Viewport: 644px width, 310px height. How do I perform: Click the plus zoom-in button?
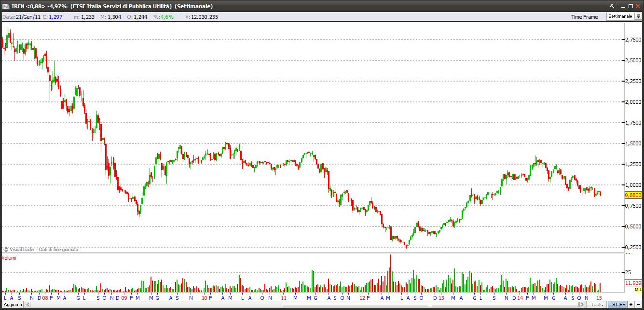pos(631,305)
